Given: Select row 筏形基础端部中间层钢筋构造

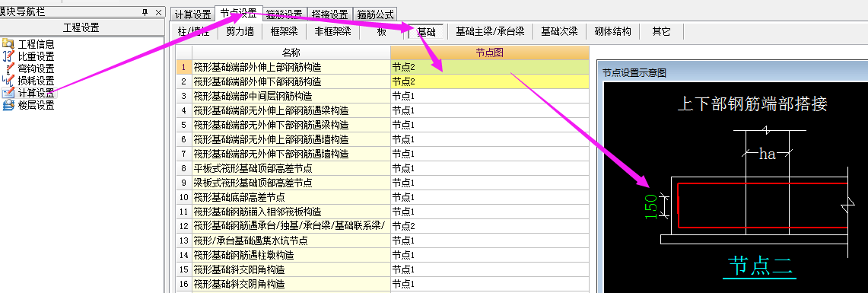Looking at the screenshot, I should [291, 96].
